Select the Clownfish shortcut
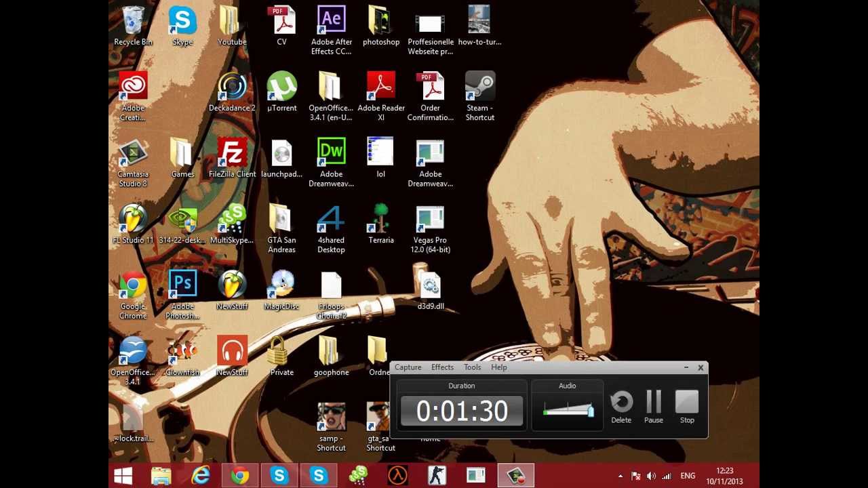The height and width of the screenshot is (488, 868). click(x=182, y=357)
